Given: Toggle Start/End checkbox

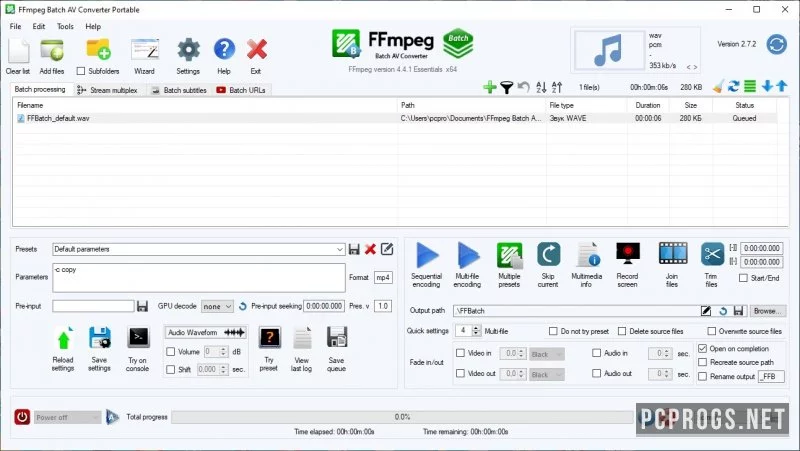Looking at the screenshot, I should click(x=743, y=278).
